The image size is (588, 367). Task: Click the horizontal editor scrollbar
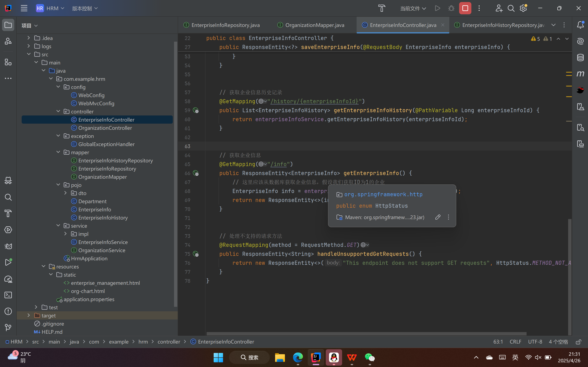(366, 334)
